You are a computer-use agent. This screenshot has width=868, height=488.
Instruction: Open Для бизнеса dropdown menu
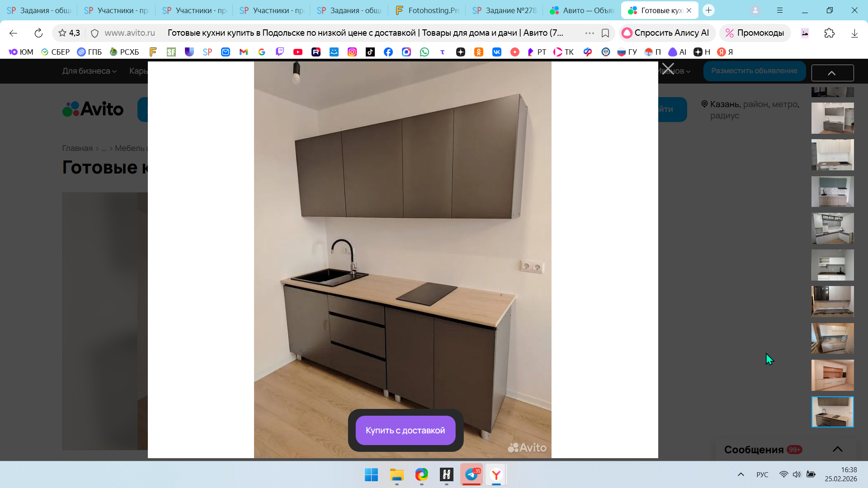click(89, 71)
